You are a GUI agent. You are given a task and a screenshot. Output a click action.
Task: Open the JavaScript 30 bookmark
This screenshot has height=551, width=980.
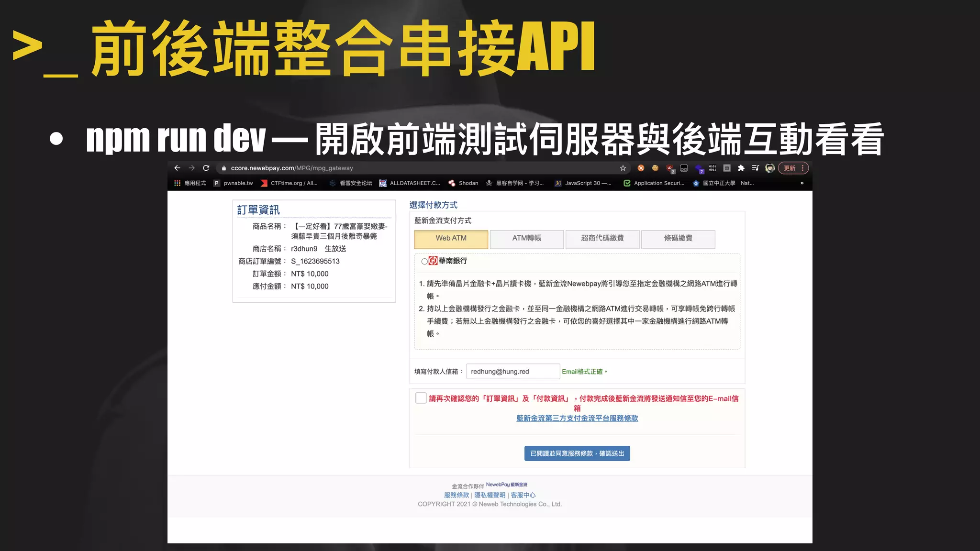(x=583, y=183)
